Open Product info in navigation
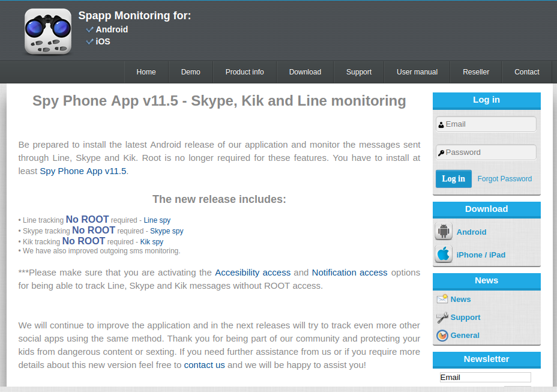 (x=244, y=72)
